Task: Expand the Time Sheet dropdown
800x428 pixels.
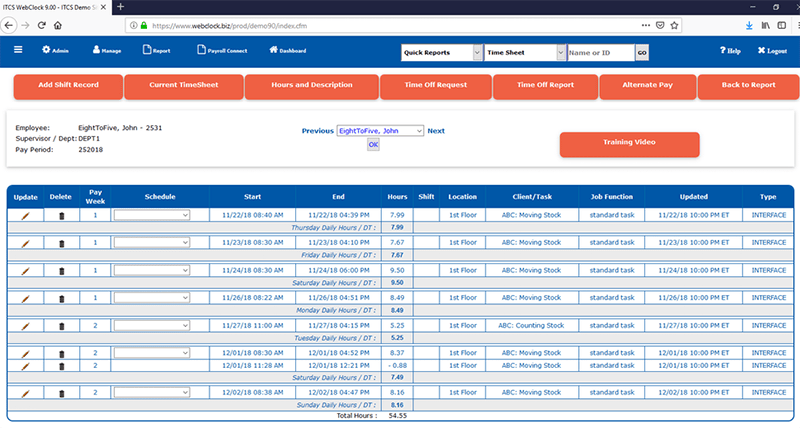Action: (x=525, y=53)
